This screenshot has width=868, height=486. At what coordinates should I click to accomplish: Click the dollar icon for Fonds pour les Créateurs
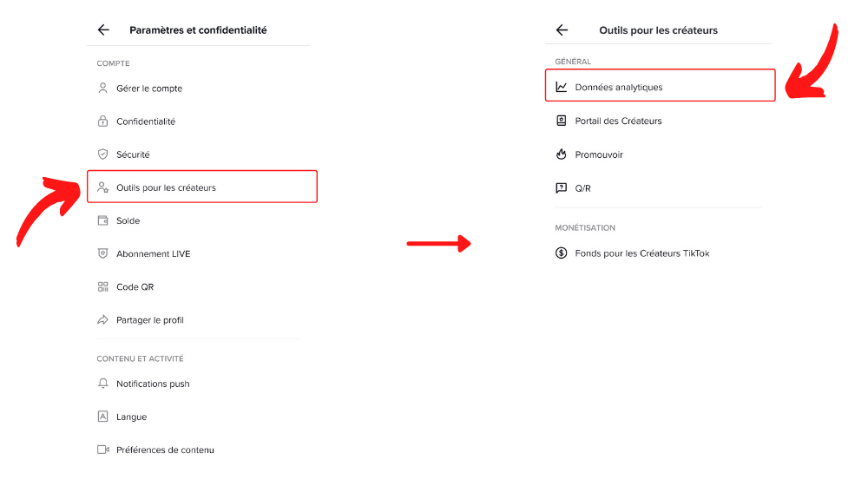(x=562, y=253)
